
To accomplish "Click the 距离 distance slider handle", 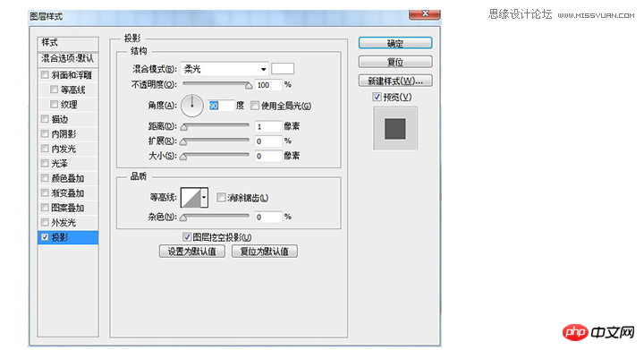I will tap(184, 127).
